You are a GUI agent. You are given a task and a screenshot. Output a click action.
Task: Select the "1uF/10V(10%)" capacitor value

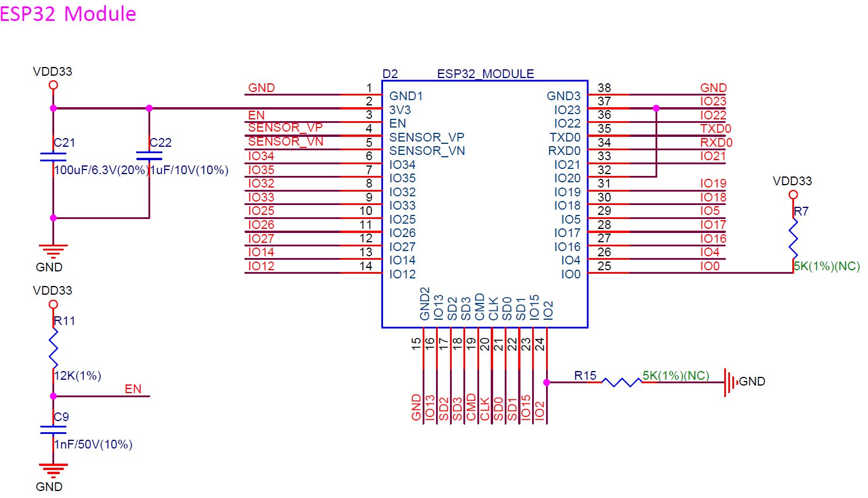(x=189, y=170)
